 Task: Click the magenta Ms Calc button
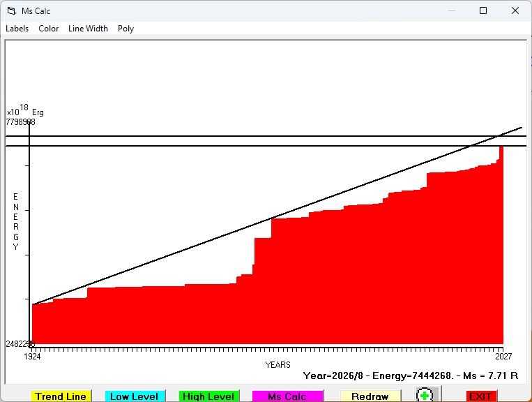click(287, 396)
